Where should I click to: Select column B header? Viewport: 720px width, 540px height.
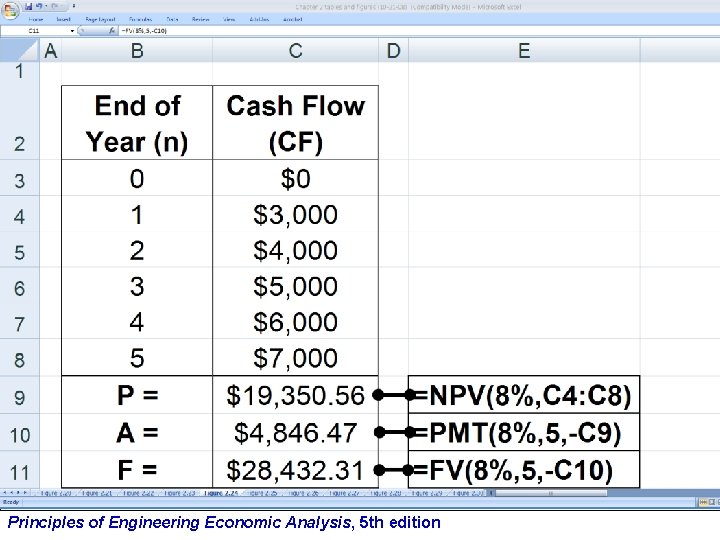point(137,51)
